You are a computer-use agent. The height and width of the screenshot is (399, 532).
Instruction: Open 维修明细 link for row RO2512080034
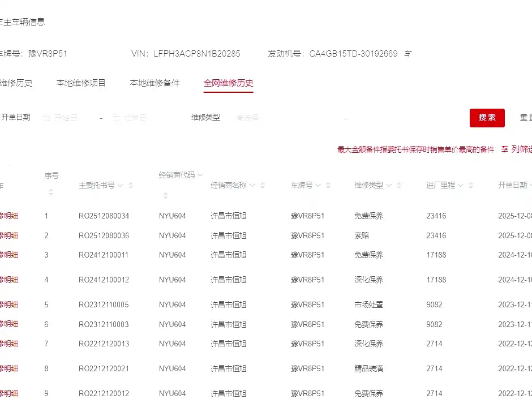(8, 216)
